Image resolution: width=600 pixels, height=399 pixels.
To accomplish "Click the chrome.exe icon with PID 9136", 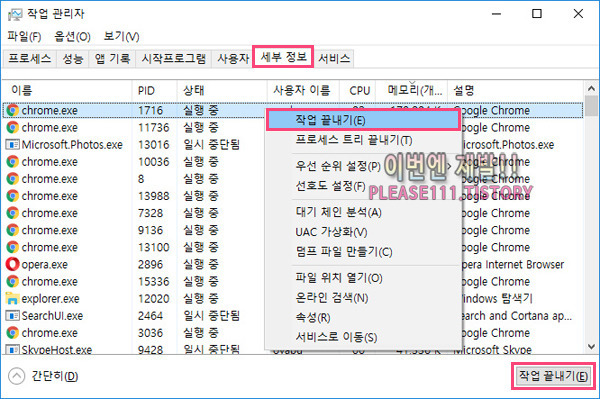I will (12, 230).
